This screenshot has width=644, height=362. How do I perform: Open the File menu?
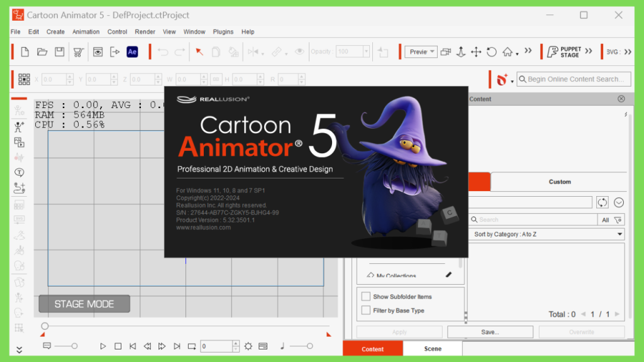point(16,31)
